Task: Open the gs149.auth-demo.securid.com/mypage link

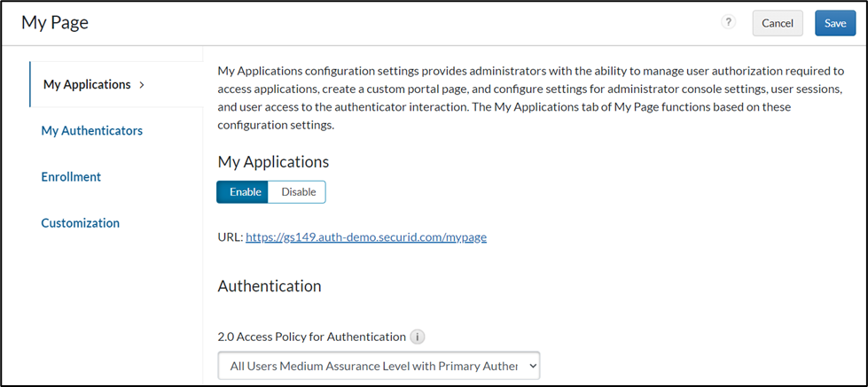Action: 366,237
